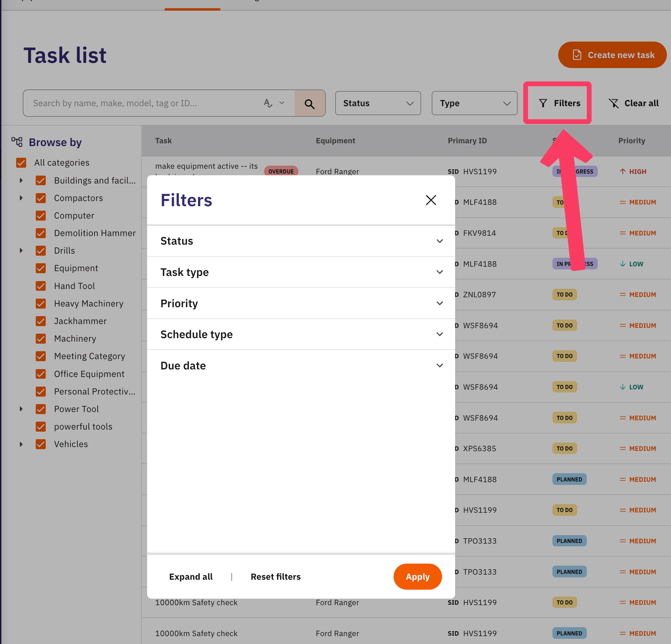Image resolution: width=671 pixels, height=644 pixels.
Task: Click the Equipment column header
Action: click(335, 141)
